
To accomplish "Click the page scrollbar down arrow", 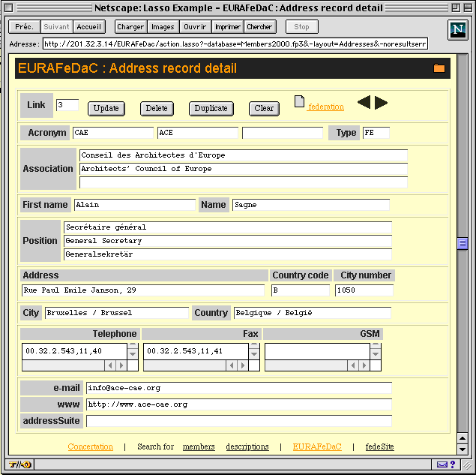I will click(x=463, y=449).
